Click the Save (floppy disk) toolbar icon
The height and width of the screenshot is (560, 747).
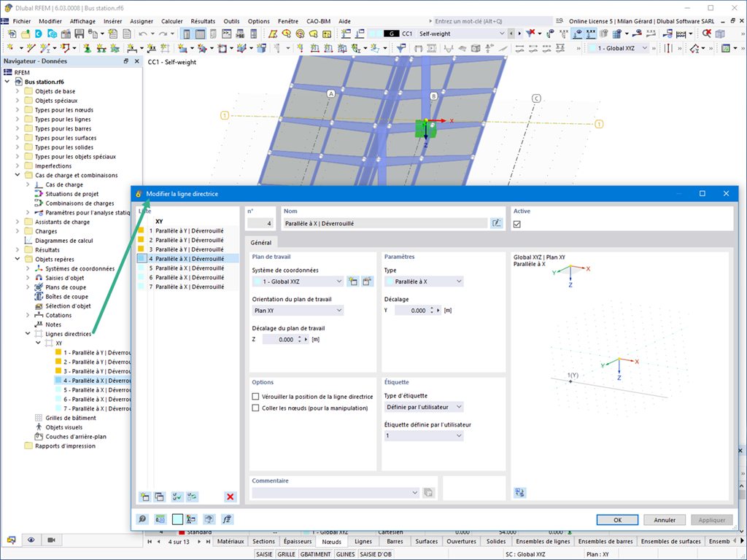pos(79,34)
